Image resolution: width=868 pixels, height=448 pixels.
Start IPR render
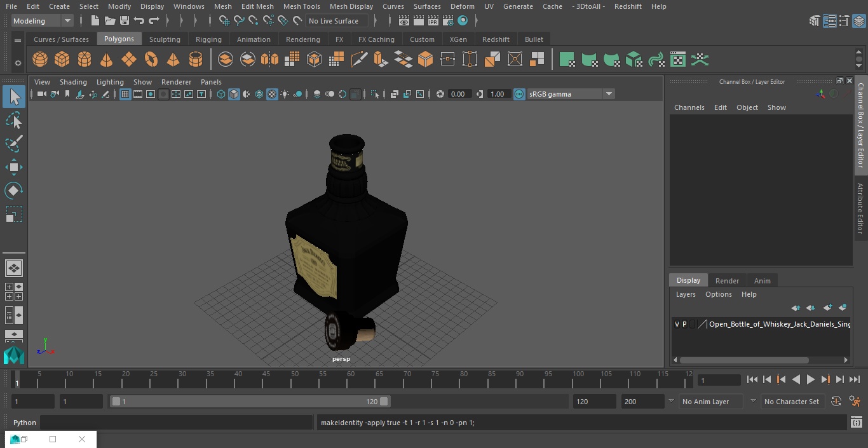[x=433, y=21]
